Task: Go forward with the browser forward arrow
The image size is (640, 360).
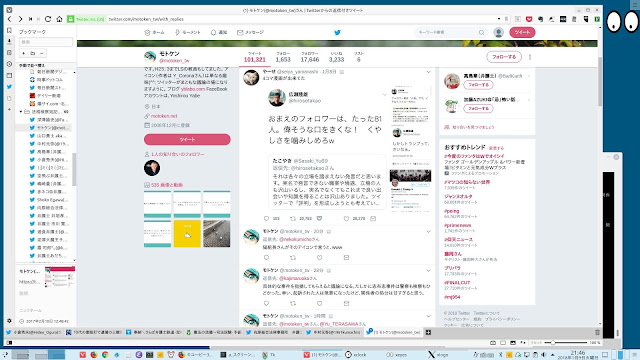Action: tap(20, 19)
